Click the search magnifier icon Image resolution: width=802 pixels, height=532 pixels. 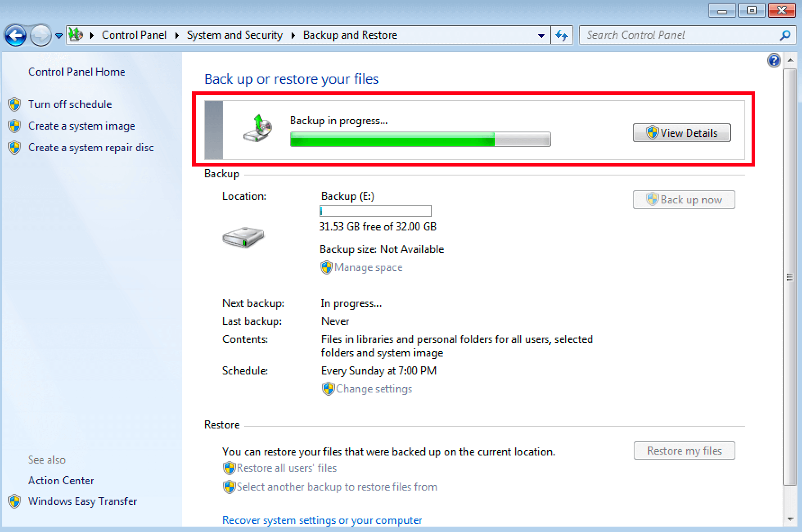click(785, 35)
